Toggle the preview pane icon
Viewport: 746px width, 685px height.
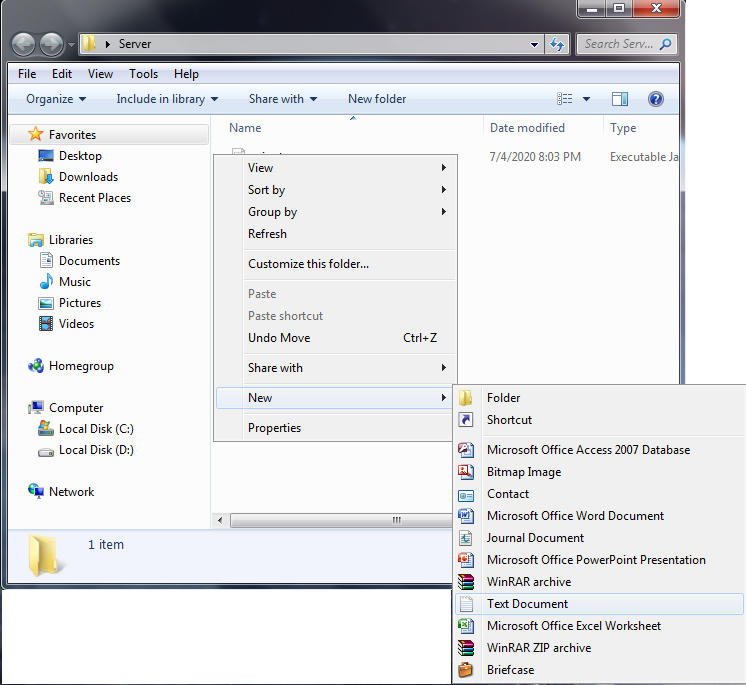(619, 99)
